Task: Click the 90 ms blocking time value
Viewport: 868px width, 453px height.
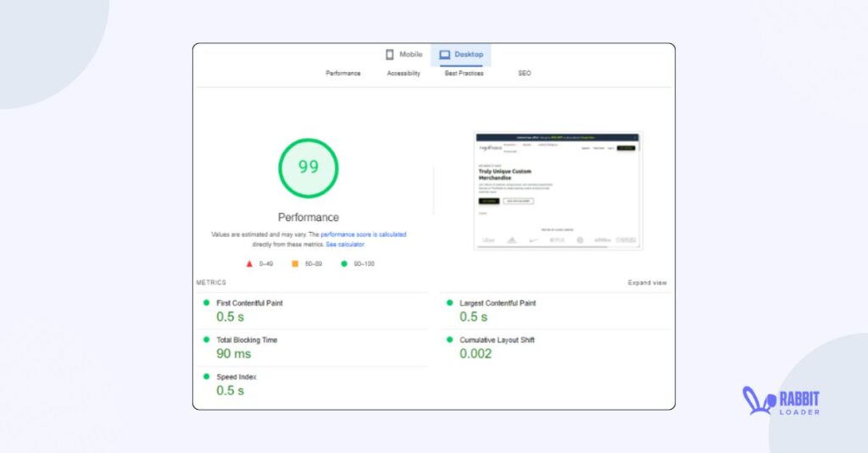Action: [234, 354]
